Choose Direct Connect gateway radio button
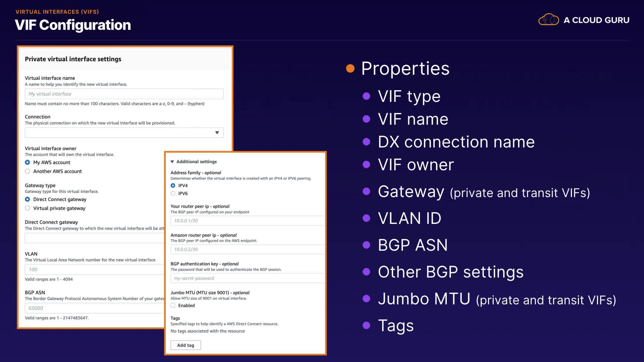644x362 pixels. pos(28,199)
